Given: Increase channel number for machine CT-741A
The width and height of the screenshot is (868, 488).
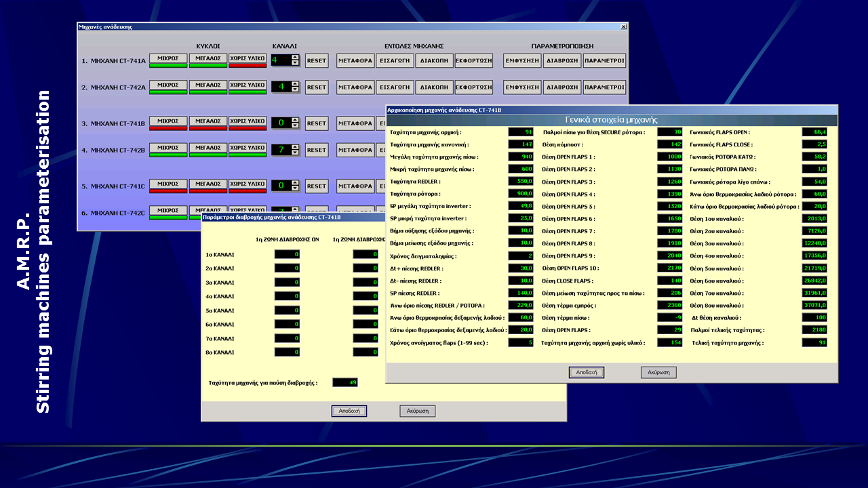Looking at the screenshot, I should tap(295, 58).
